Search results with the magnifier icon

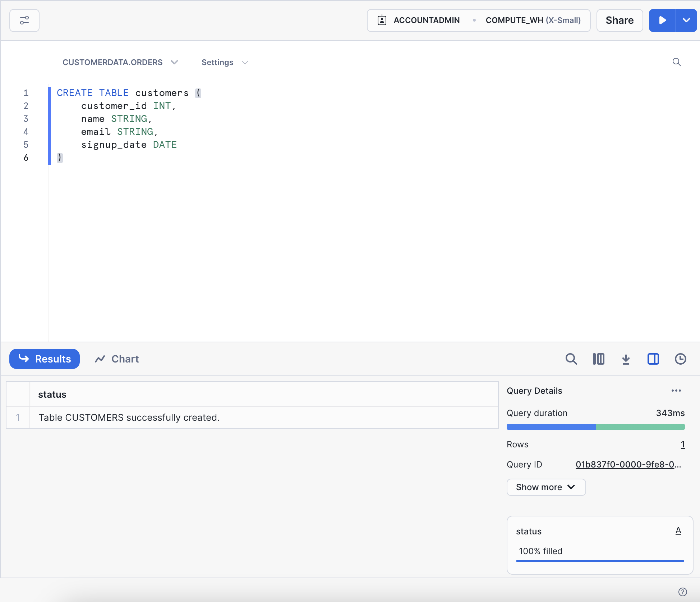coord(571,359)
